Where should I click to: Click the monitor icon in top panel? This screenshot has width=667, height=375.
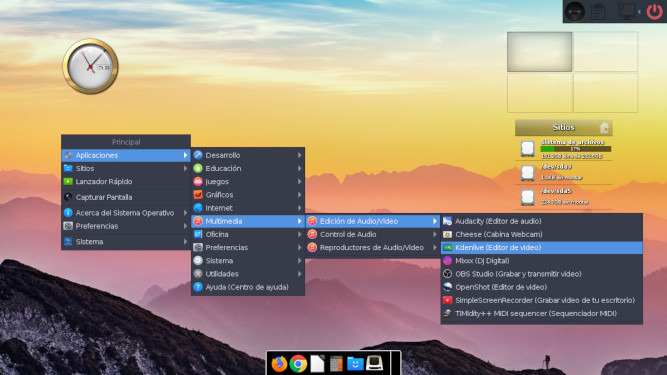click(x=626, y=11)
